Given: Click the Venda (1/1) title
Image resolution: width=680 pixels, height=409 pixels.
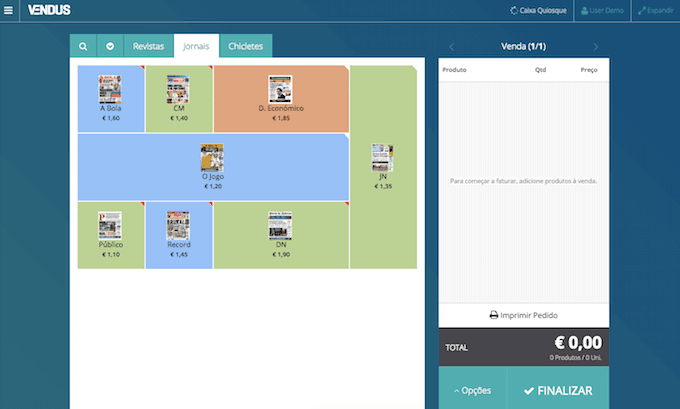Looking at the screenshot, I should [523, 46].
